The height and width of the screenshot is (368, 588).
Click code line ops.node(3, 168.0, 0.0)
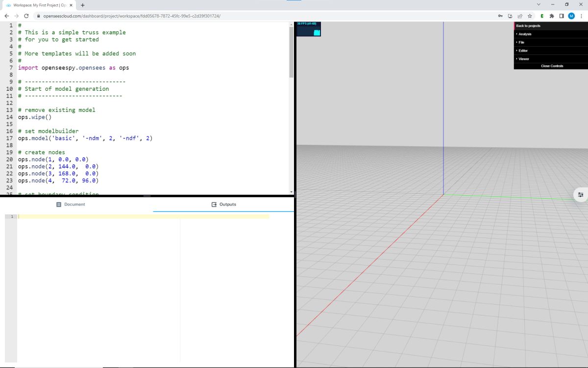coord(58,173)
